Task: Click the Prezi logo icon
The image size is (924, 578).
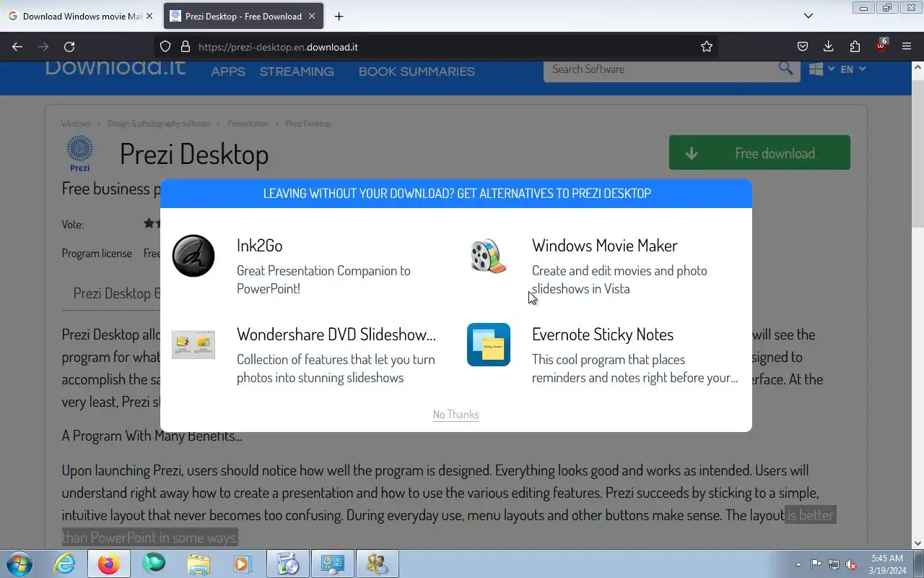Action: point(80,153)
